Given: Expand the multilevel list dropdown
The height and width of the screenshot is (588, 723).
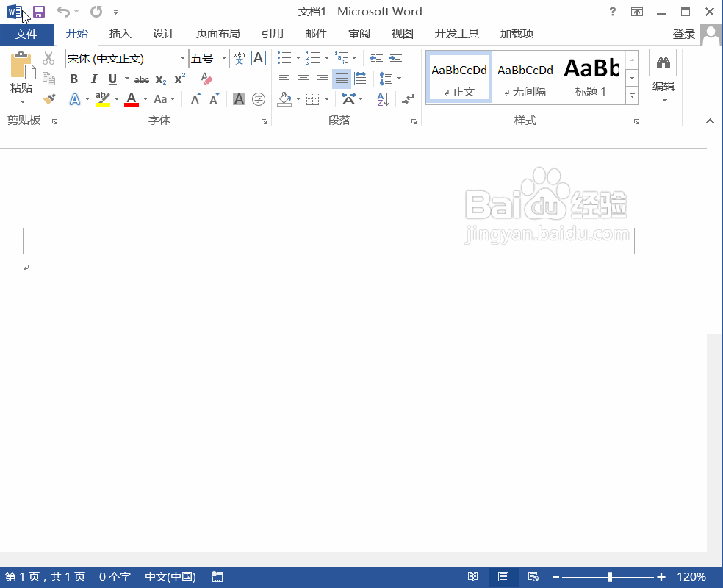Looking at the screenshot, I should pyautogui.click(x=354, y=58).
